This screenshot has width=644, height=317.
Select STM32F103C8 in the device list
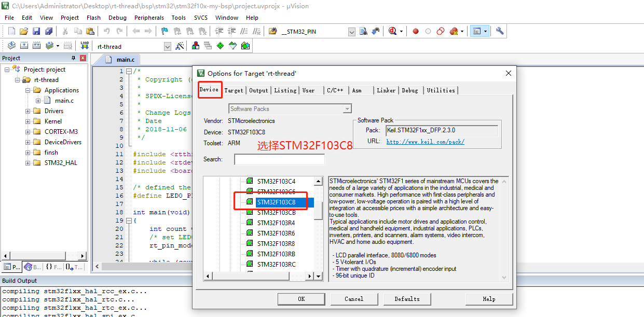pyautogui.click(x=276, y=202)
